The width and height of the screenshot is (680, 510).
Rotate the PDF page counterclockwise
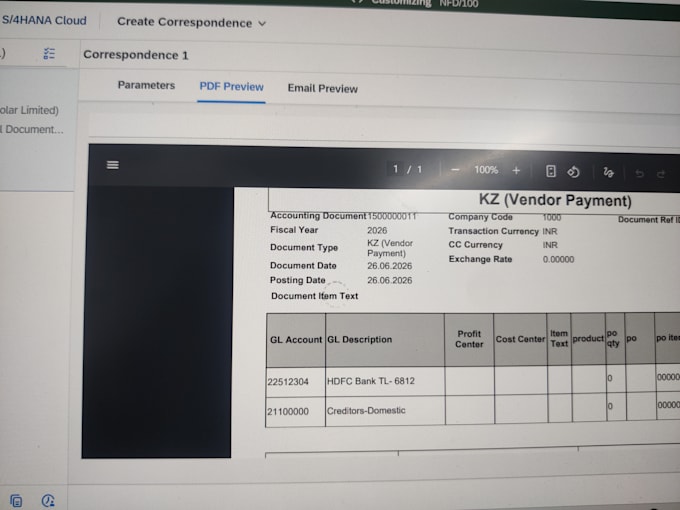[573, 172]
